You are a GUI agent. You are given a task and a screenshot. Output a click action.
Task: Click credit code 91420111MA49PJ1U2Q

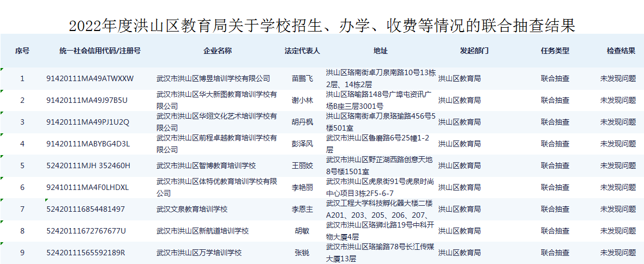click(88, 122)
